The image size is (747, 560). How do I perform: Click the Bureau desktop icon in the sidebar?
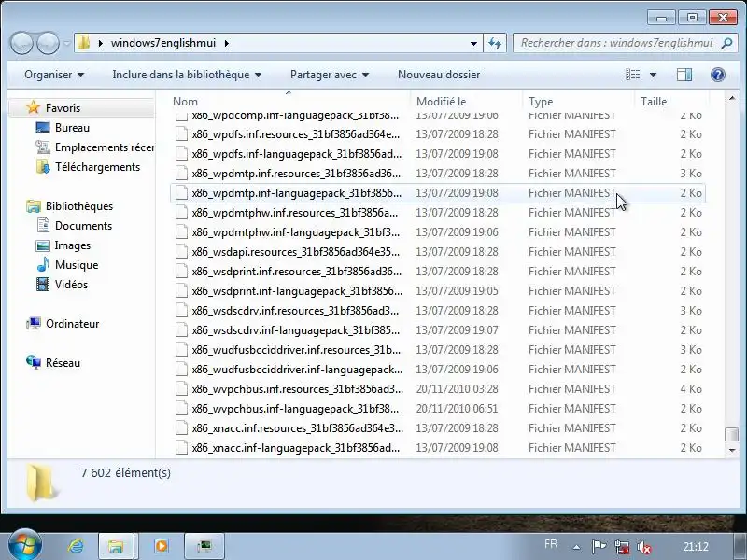pyautogui.click(x=43, y=128)
